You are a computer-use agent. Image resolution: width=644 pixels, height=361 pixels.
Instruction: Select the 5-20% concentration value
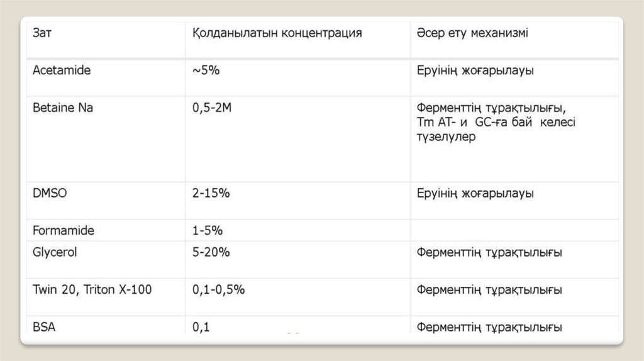coord(211,252)
